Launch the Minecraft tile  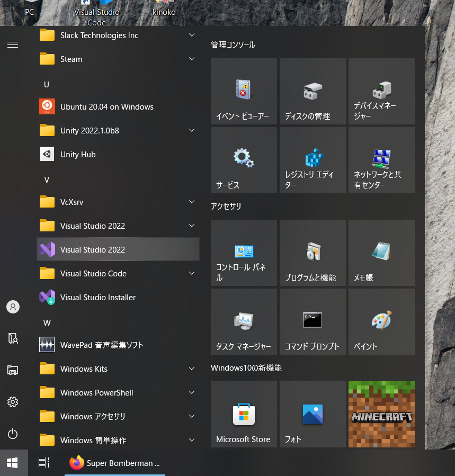click(x=381, y=415)
